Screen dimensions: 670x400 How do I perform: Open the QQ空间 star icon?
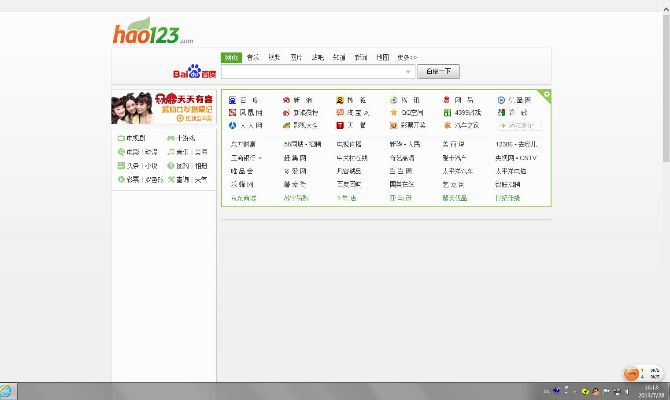(x=394, y=113)
